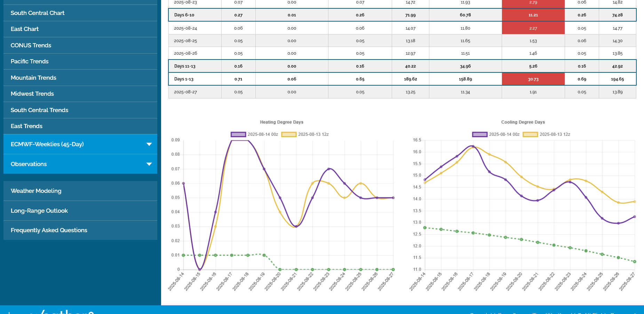Select CONUS Trends in sidebar
This screenshot has width=644, height=314.
pyautogui.click(x=31, y=45)
